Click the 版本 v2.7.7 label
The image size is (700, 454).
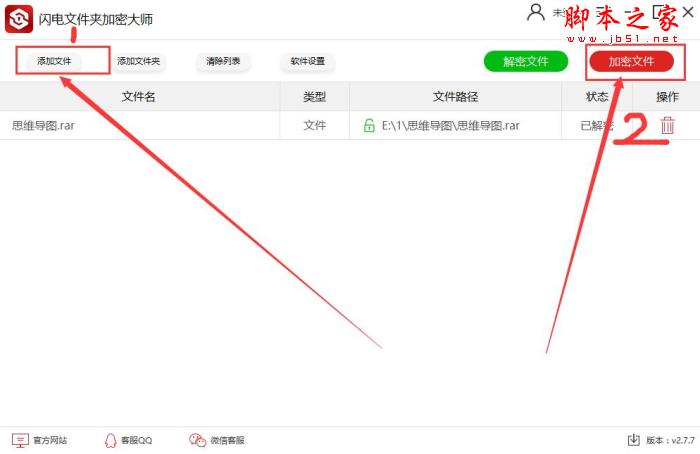tap(670, 440)
